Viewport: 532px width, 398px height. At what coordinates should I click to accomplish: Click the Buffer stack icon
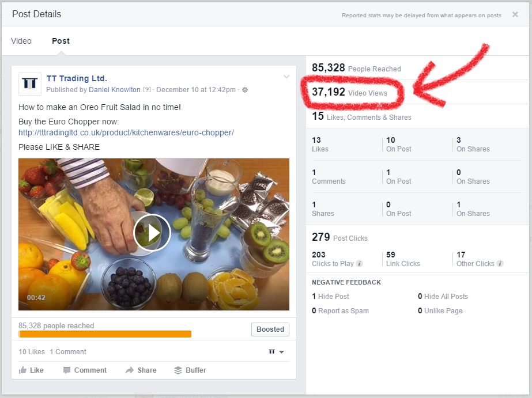[x=178, y=370]
